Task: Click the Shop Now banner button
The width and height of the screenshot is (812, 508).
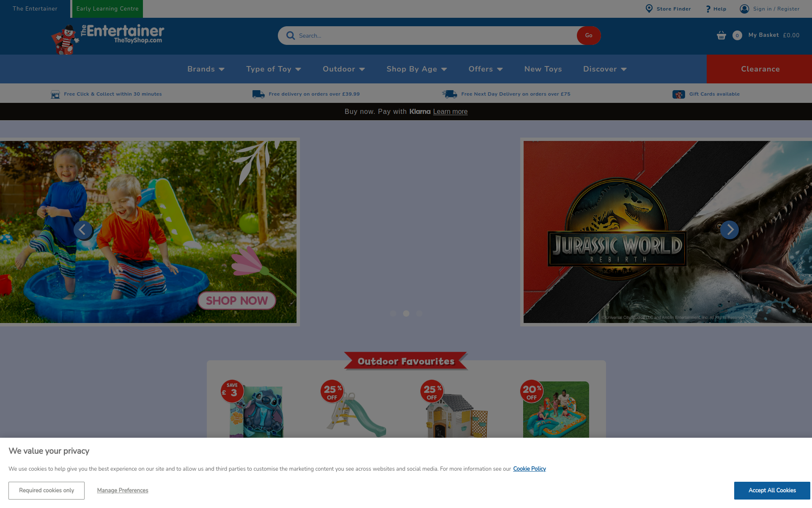Action: [x=237, y=301]
